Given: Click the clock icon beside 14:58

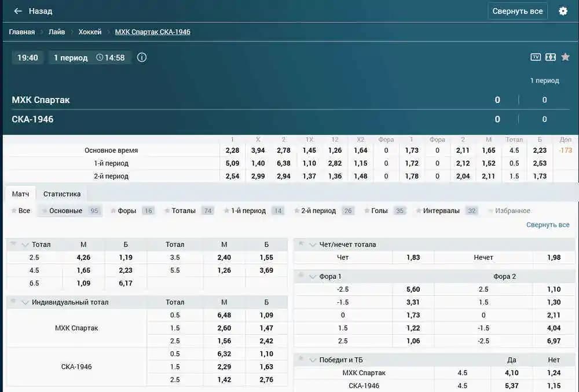Looking at the screenshot, I should [100, 57].
